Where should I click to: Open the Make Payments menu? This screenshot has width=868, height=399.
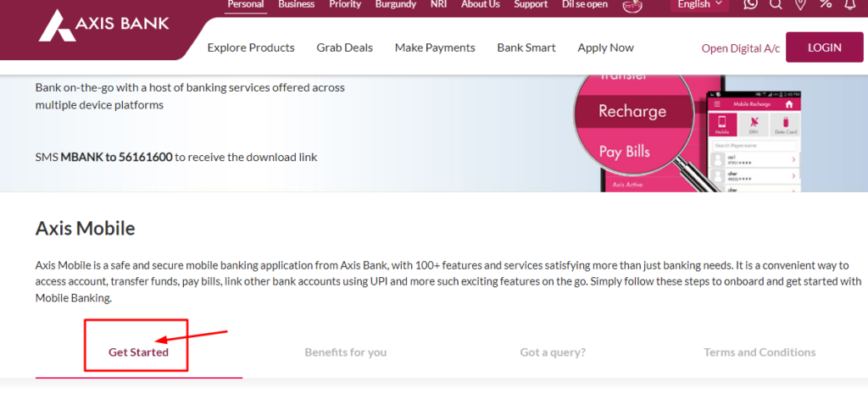[435, 47]
